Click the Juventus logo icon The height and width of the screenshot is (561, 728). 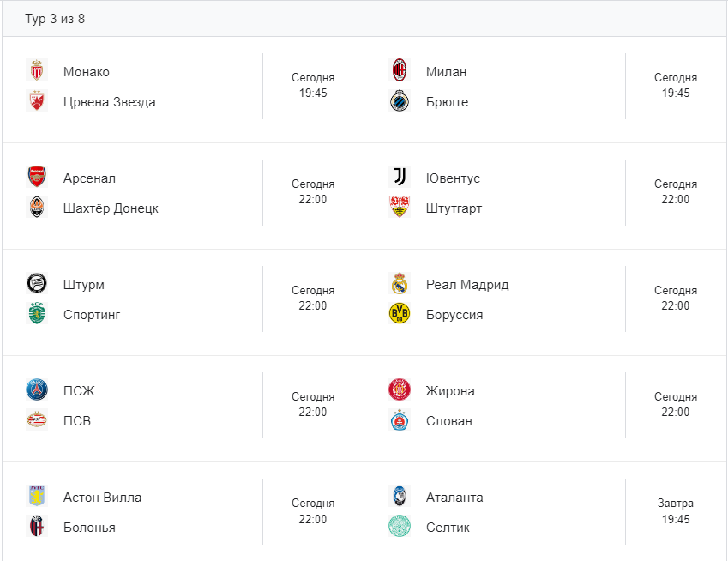pos(399,178)
